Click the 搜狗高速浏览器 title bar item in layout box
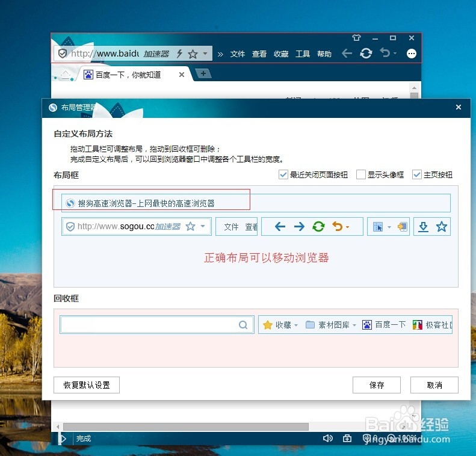476x456 pixels. click(x=256, y=203)
